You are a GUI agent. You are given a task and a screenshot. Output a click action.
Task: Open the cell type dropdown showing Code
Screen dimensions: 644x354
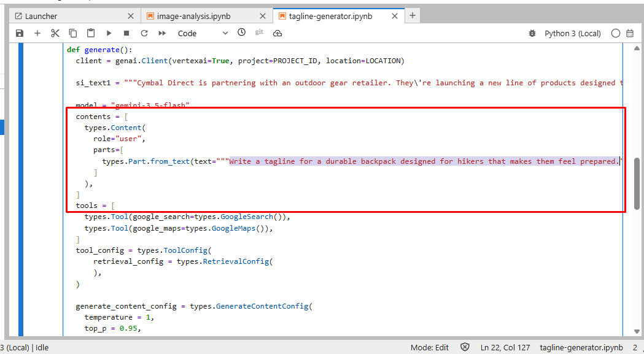pos(202,33)
